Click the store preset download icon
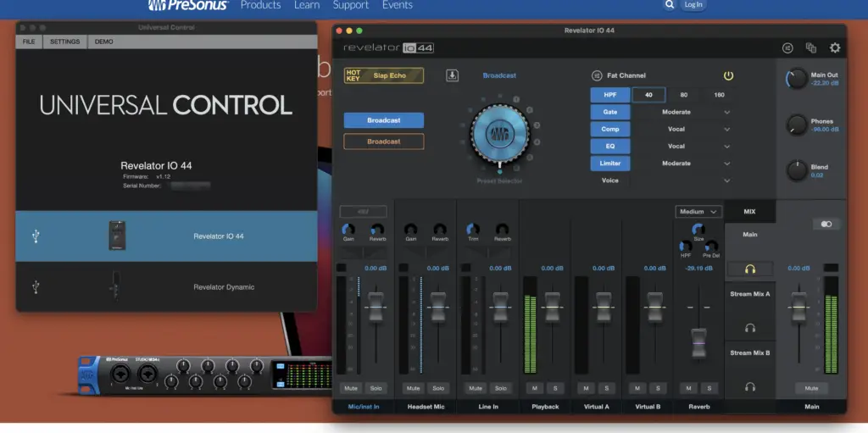The width and height of the screenshot is (868, 433). (453, 75)
